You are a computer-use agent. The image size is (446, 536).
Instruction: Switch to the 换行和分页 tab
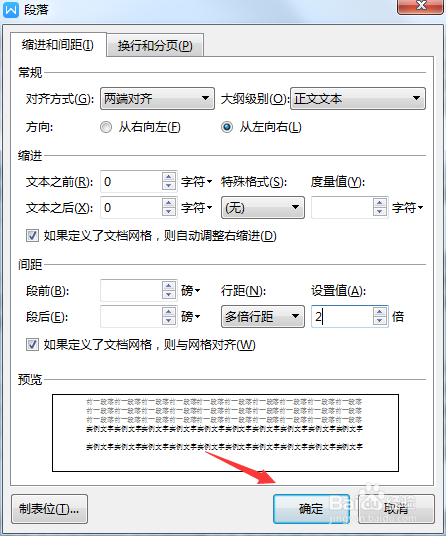click(x=155, y=45)
